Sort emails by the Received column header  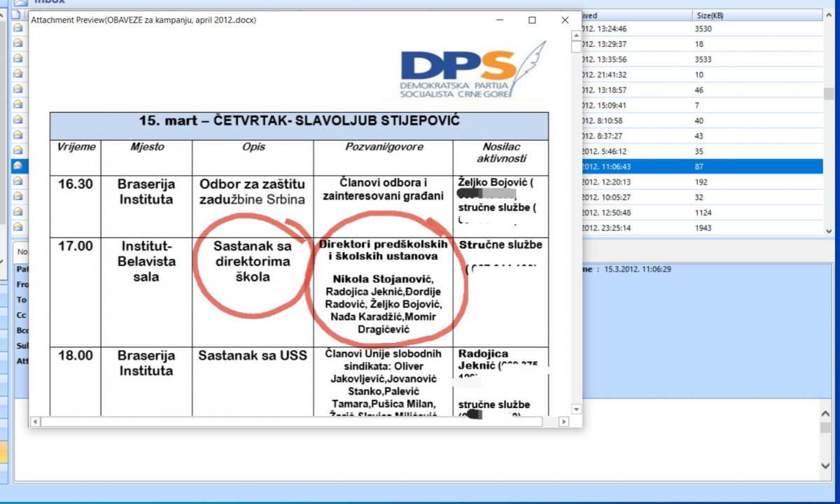pyautogui.click(x=630, y=15)
